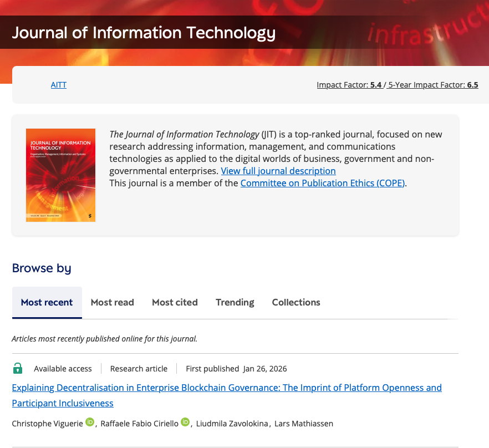Click the green open-access lock icon
This screenshot has width=489, height=448.
tap(18, 368)
